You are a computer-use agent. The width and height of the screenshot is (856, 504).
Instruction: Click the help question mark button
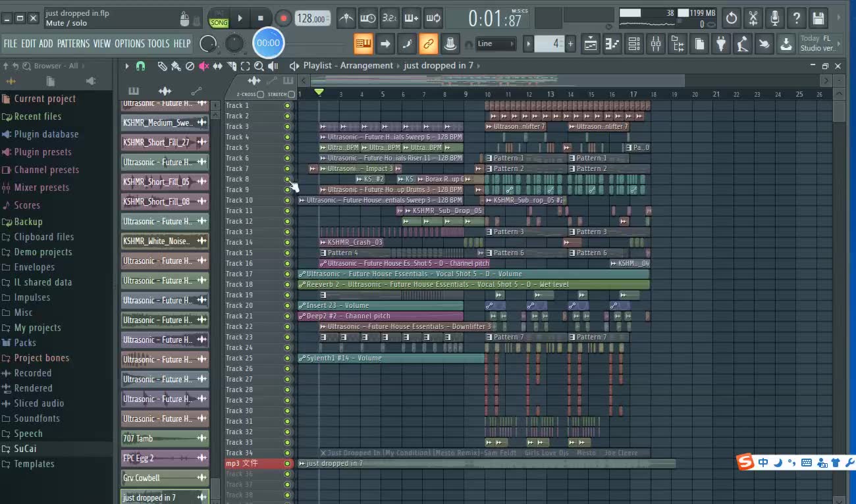coord(797,18)
